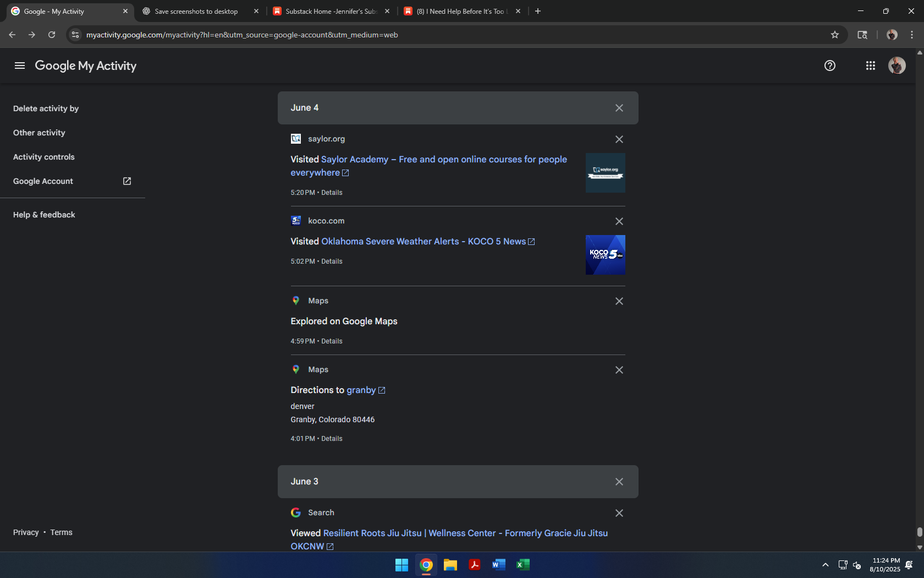This screenshot has width=924, height=578.
Task: Click the Google Search G icon
Action: pyautogui.click(x=296, y=512)
